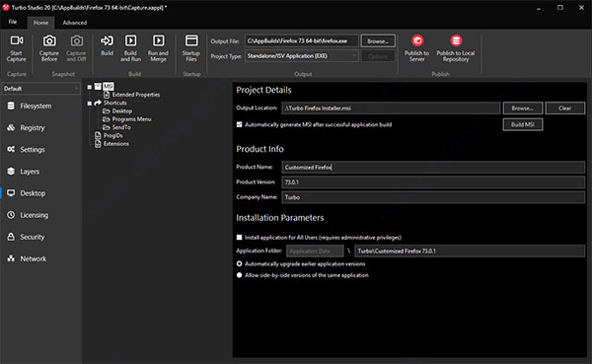Viewport: 592px width, 364px height.
Task: Select the Capture Before snapshot icon
Action: 49,40
